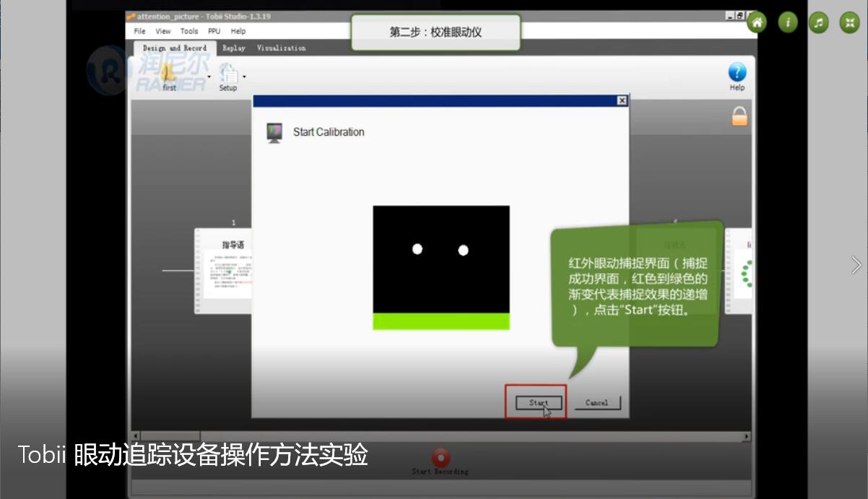This screenshot has width=868, height=499.
Task: Click the horizontal scrollbar left arrow
Action: coord(135,437)
